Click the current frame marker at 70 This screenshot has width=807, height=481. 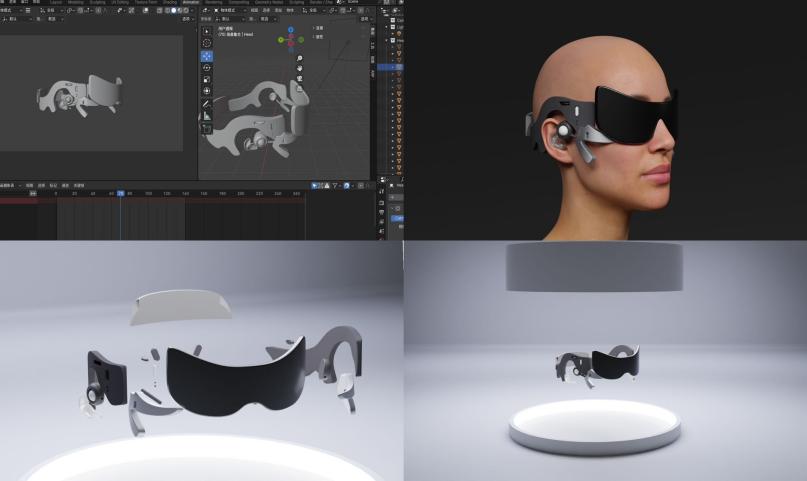(120, 193)
